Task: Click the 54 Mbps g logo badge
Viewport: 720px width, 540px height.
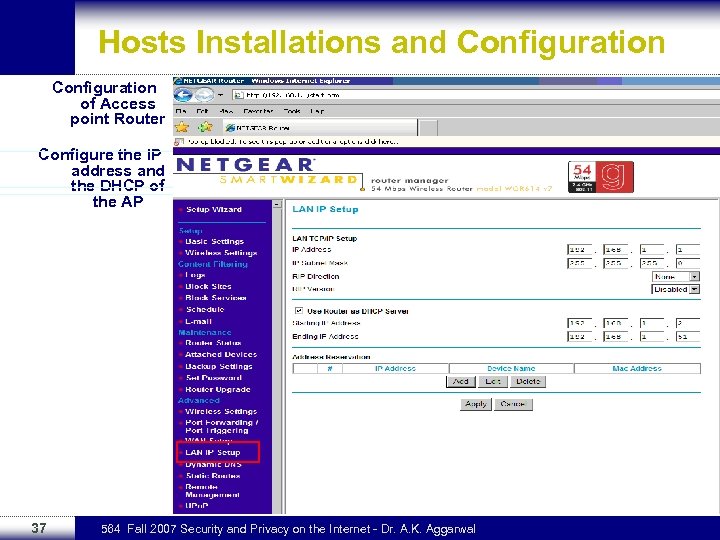Action: [601, 177]
